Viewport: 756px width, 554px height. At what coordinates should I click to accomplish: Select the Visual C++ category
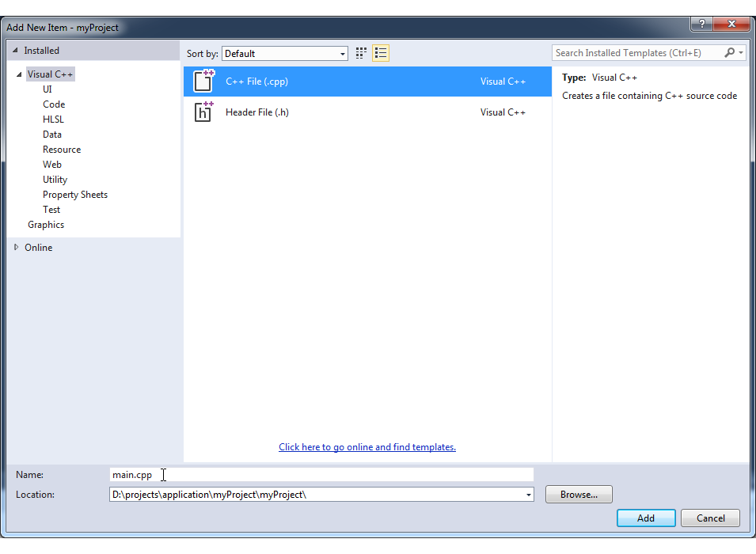[x=50, y=74]
